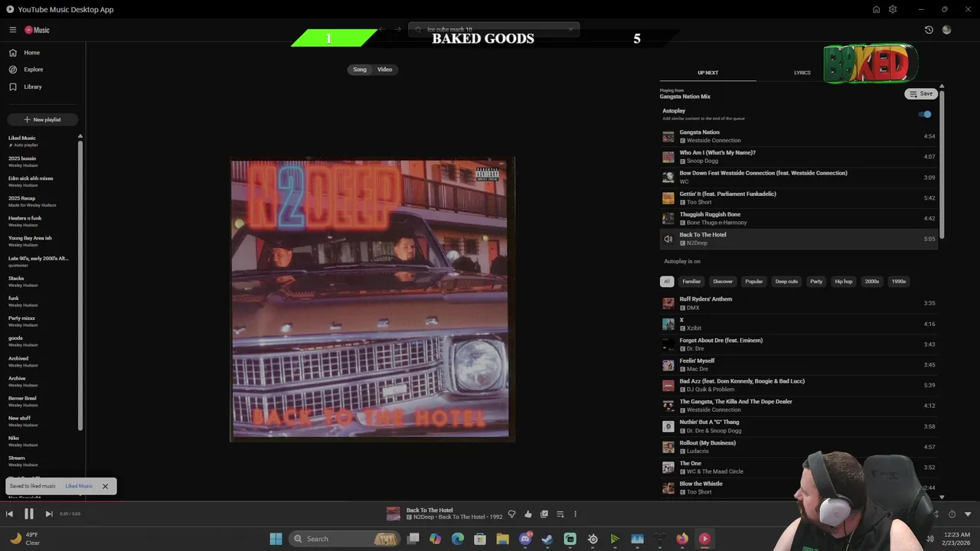Image resolution: width=980 pixels, height=551 pixels.
Task: Toggle the thumbs-up like icon
Action: [528, 514]
